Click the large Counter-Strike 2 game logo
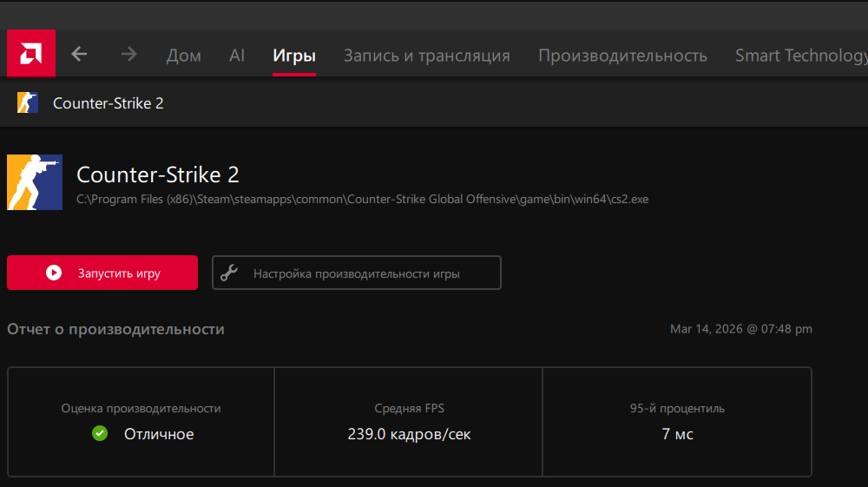The width and height of the screenshot is (868, 487). click(x=35, y=182)
